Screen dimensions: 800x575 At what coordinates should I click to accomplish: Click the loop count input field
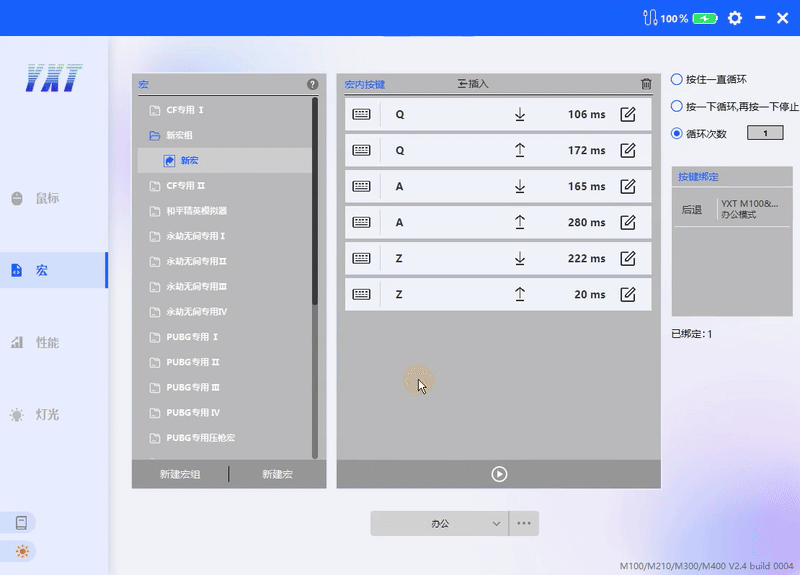click(x=765, y=133)
